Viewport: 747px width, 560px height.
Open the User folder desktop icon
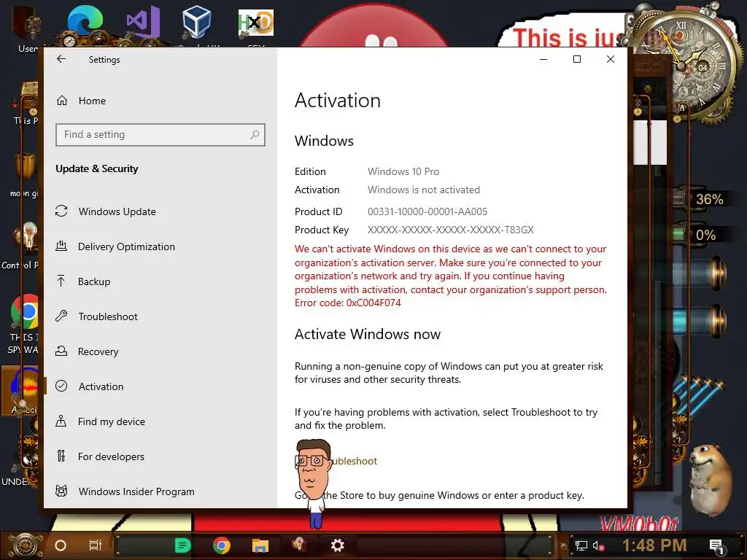coord(28,28)
